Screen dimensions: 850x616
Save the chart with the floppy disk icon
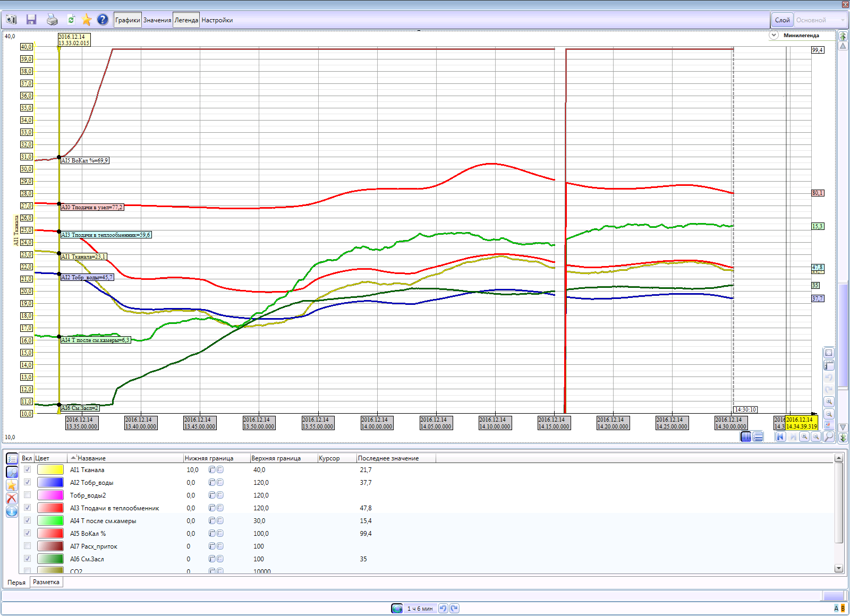tap(31, 20)
